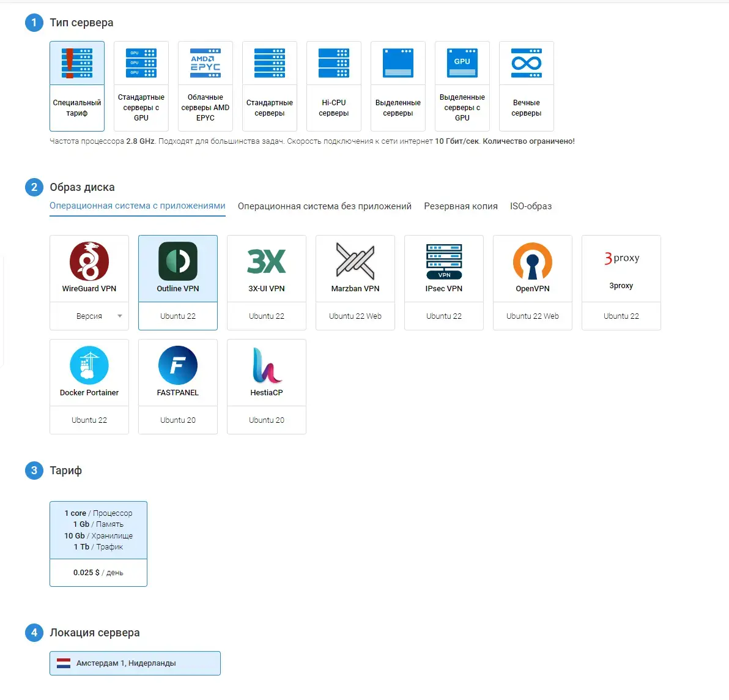Image resolution: width=729 pixels, height=700 pixels.
Task: Choose Ubuntu 20 under HestiaCP
Action: (x=267, y=420)
